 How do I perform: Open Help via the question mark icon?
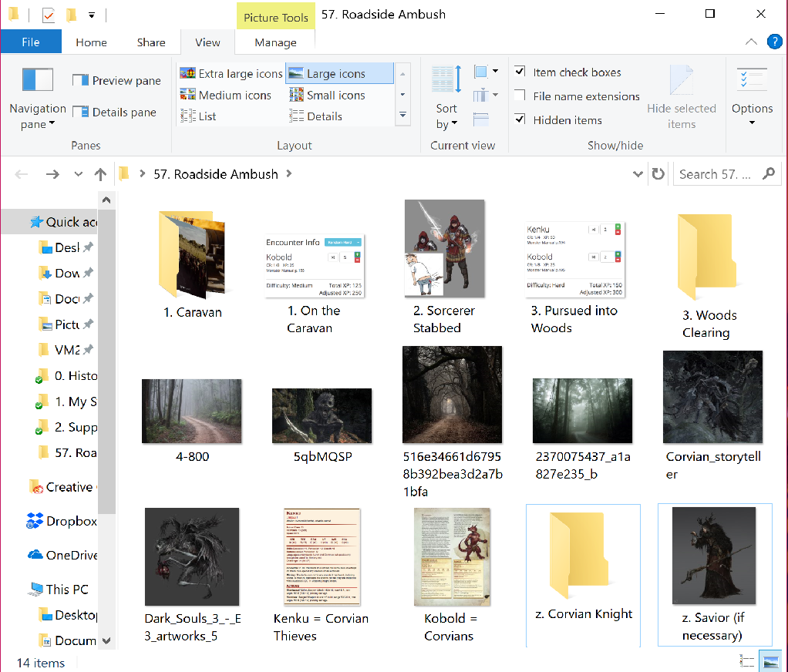[774, 42]
